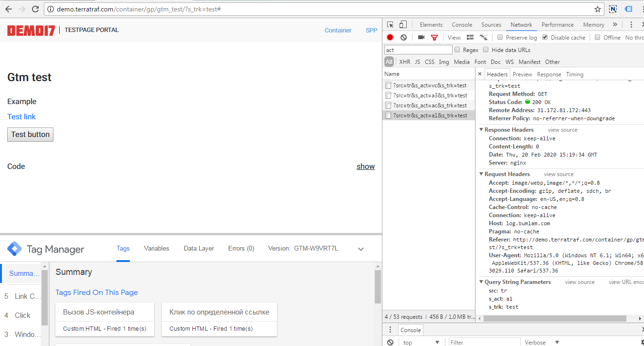Tick the Offline checkbox

597,37
